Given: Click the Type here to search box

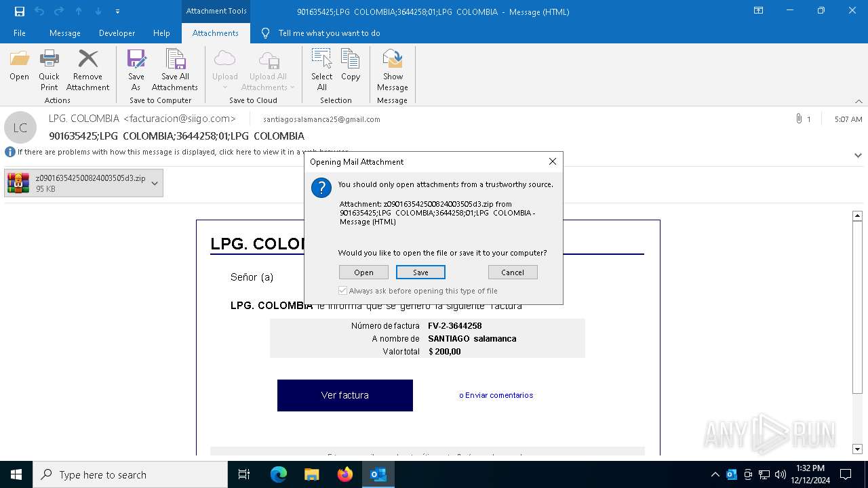Looking at the screenshot, I should click(x=130, y=474).
